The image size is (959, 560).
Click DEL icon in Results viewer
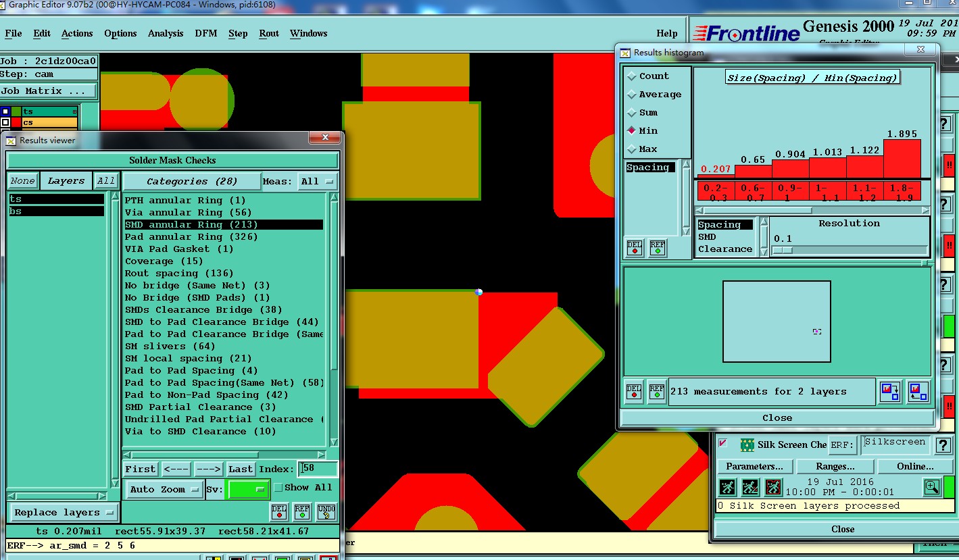pos(280,512)
